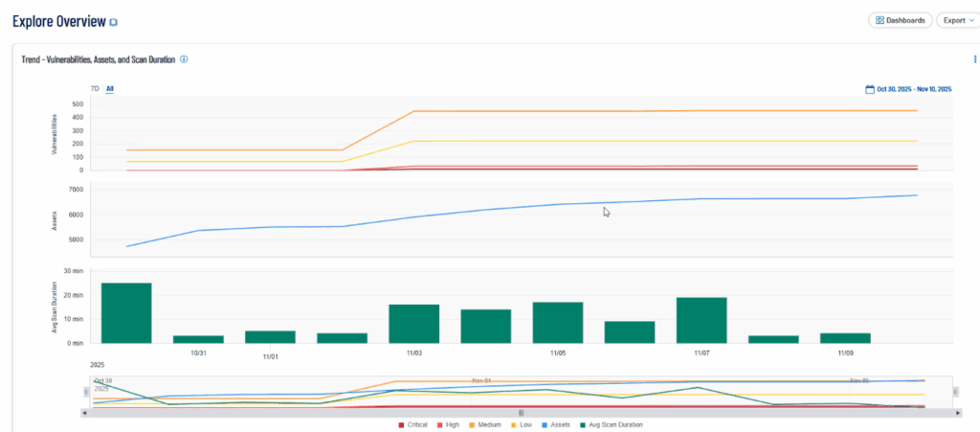Select the All time range tab
Screen dimensions: 980x432
pos(110,89)
